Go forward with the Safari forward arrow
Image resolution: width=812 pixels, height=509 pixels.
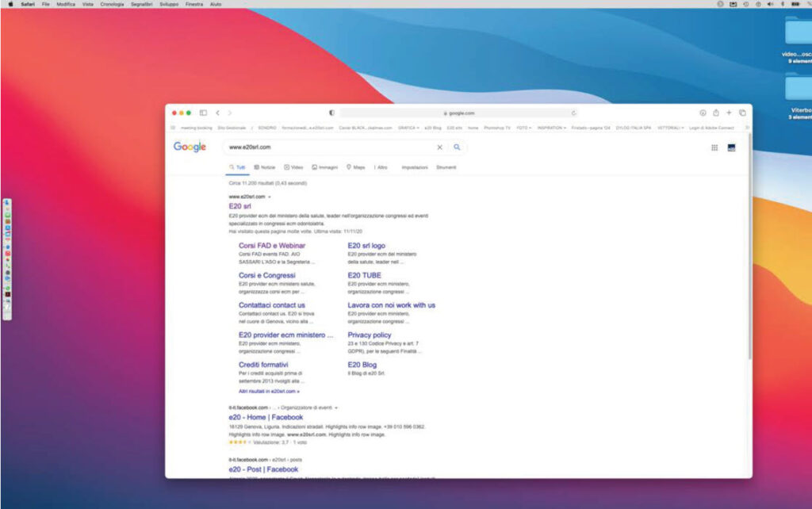[x=230, y=113]
